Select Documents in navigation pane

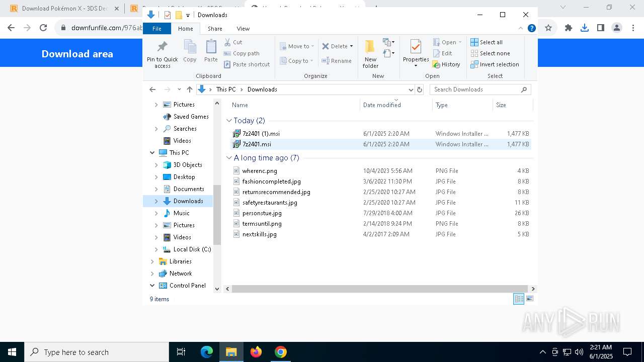click(x=189, y=189)
